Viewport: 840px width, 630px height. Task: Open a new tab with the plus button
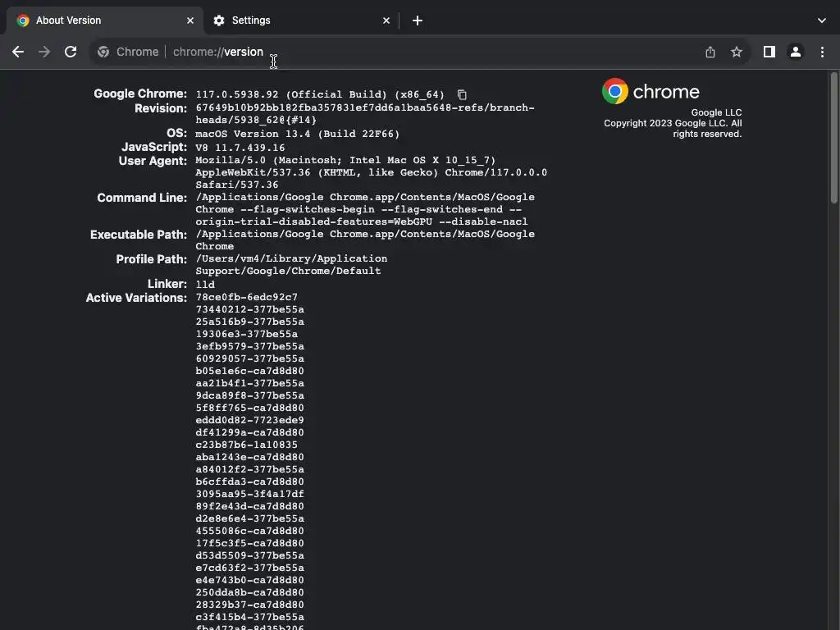click(418, 21)
